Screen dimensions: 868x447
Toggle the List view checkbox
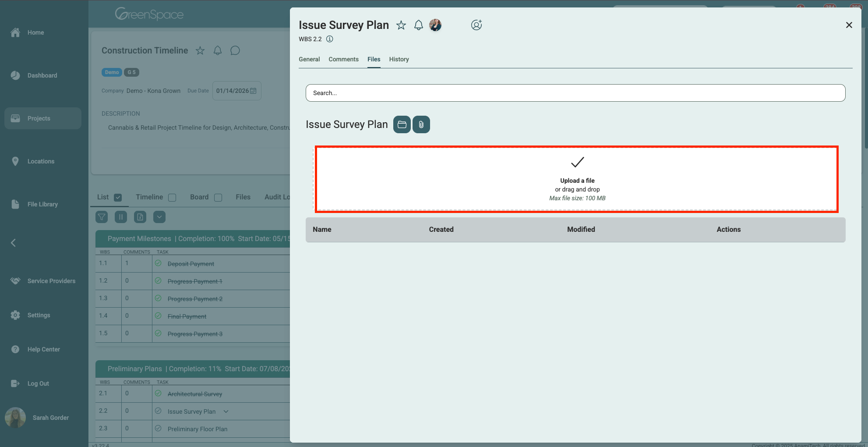point(118,198)
